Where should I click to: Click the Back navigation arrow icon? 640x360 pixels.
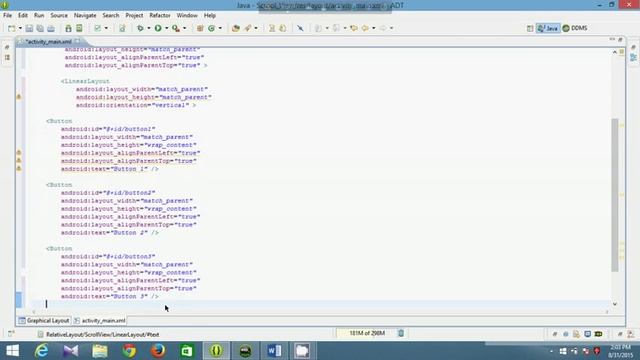coord(364,28)
